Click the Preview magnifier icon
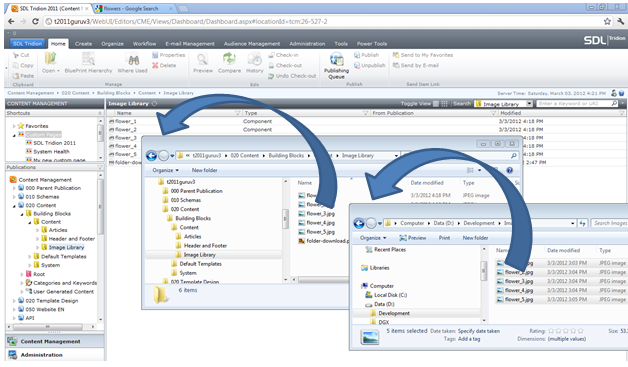Screen dimensions: 628x367 coord(202,59)
